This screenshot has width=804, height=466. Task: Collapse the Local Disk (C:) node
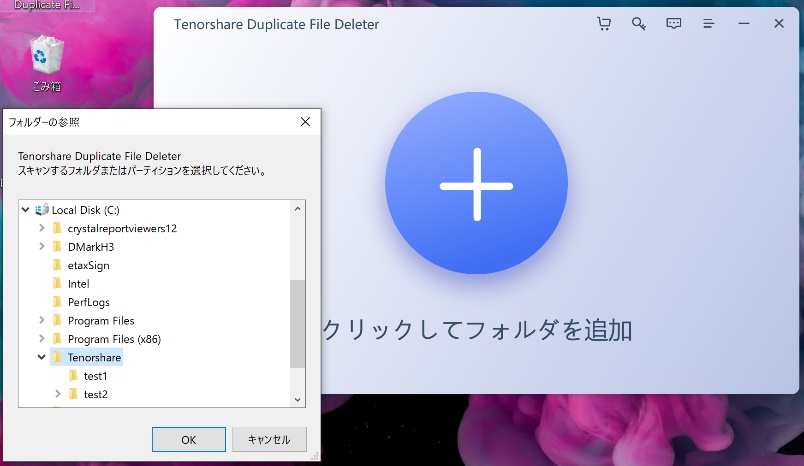pyautogui.click(x=26, y=210)
